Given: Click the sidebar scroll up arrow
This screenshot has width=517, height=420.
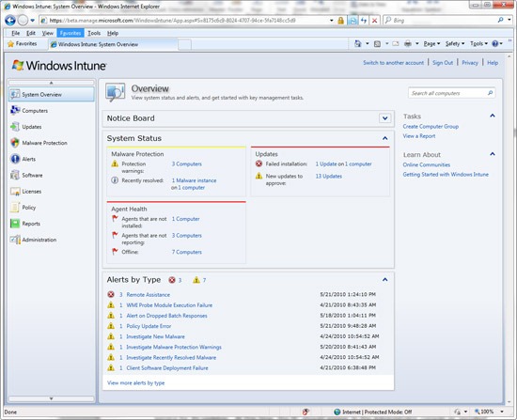Looking at the screenshot, I should 51,83.
